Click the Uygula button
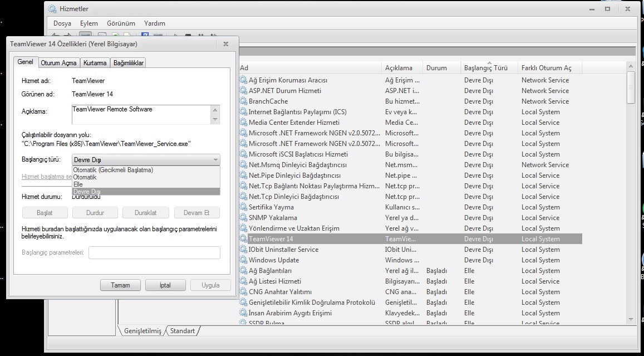 coord(210,285)
